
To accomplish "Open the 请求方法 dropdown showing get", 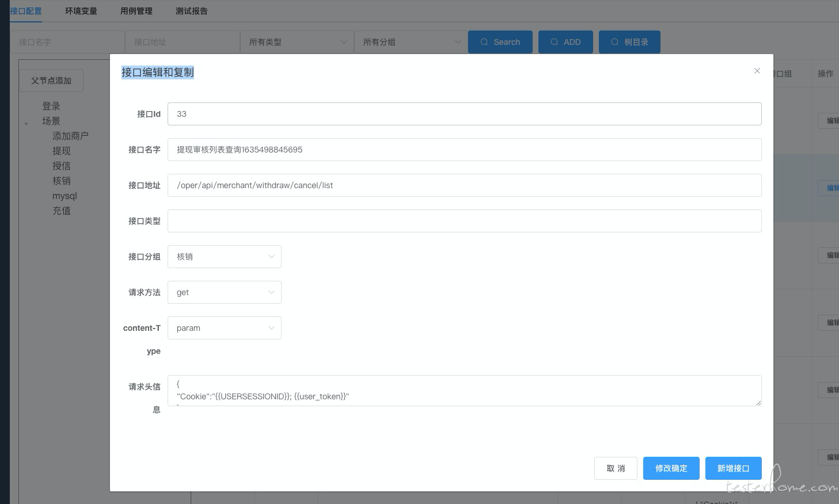I will (x=224, y=292).
